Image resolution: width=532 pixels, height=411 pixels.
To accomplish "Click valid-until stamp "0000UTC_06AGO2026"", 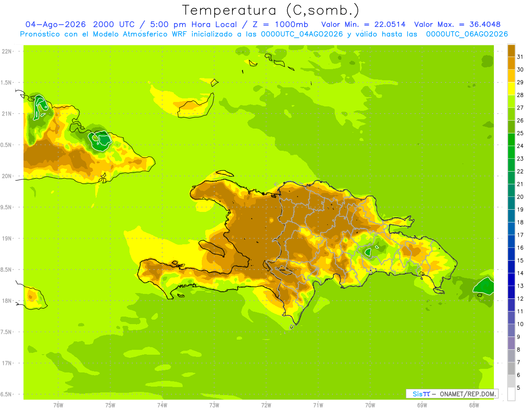I will pyautogui.click(x=467, y=34).
